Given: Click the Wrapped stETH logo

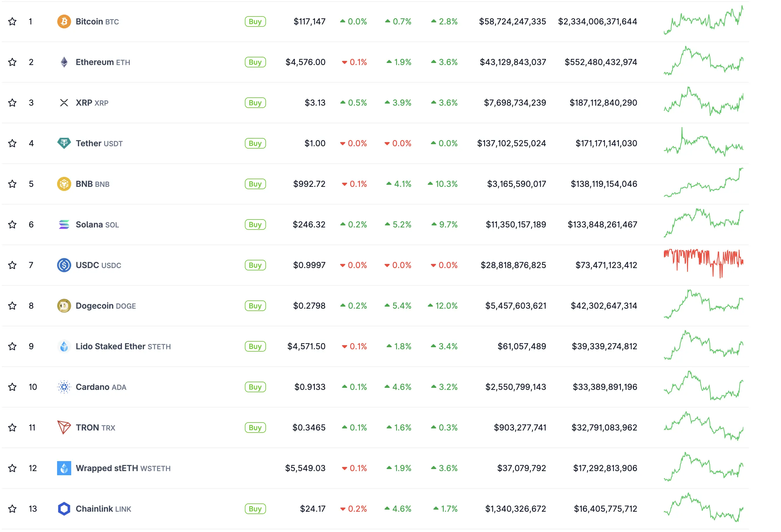Looking at the screenshot, I should click(x=64, y=468).
